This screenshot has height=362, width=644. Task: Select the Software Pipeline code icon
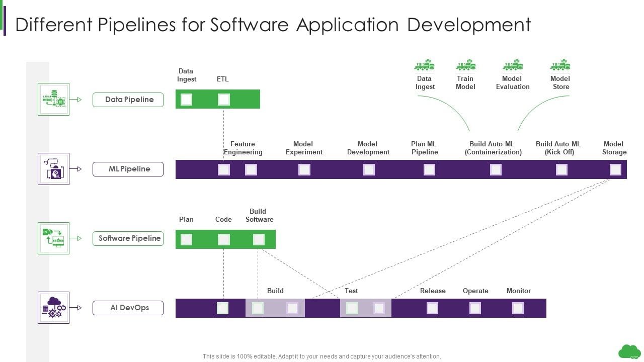coord(53,238)
